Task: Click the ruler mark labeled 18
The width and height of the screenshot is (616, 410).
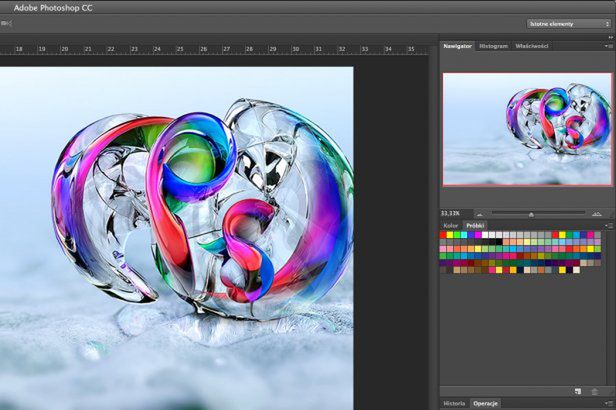Action: pos(19,49)
